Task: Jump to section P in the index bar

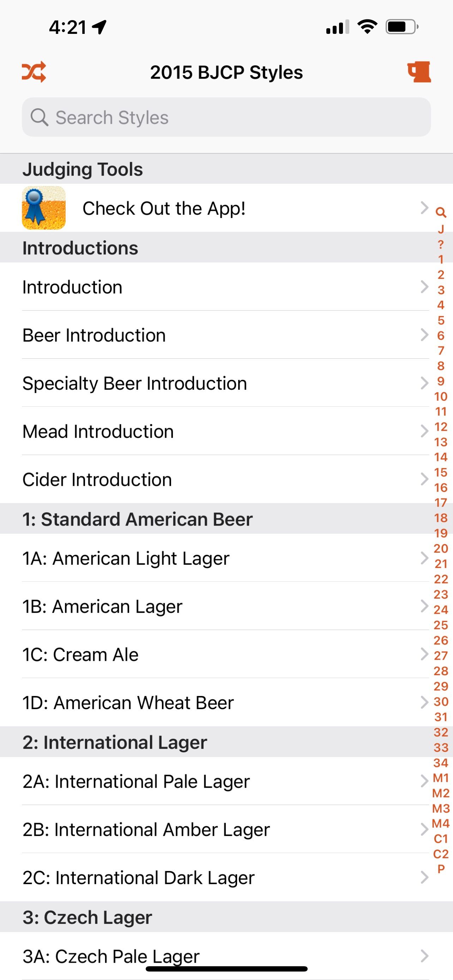Action: pyautogui.click(x=441, y=869)
